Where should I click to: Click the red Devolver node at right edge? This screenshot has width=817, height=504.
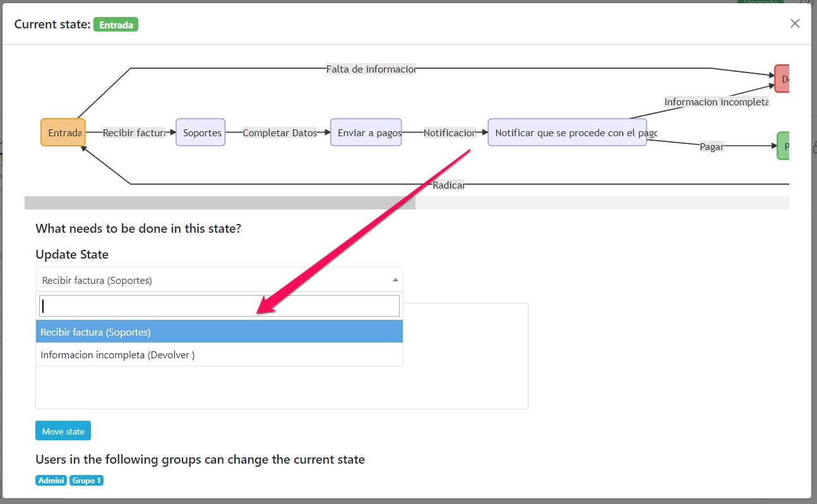[782, 79]
